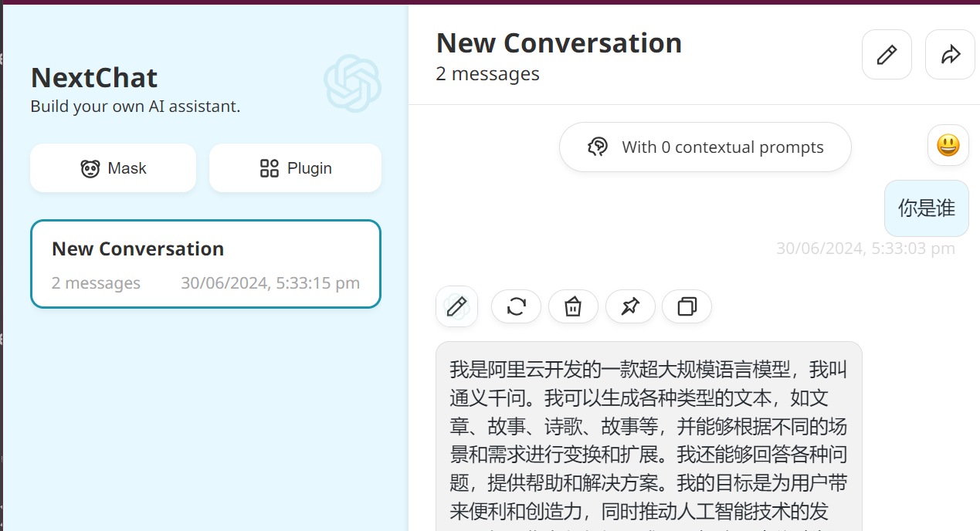Pin the reply with the pushpin icon
Viewport: 980px width, 531px height.
point(630,306)
